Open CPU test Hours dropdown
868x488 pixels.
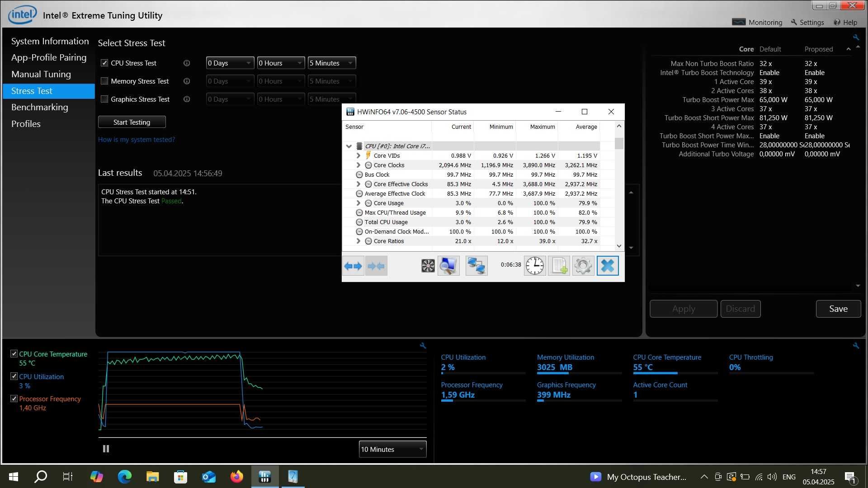pos(281,63)
